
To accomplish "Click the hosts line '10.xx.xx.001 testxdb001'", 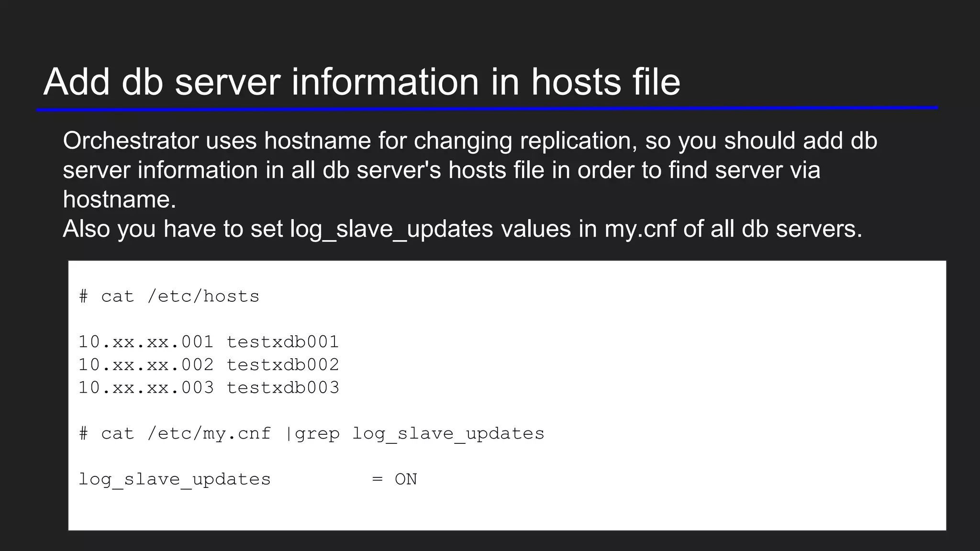I will click(x=209, y=342).
